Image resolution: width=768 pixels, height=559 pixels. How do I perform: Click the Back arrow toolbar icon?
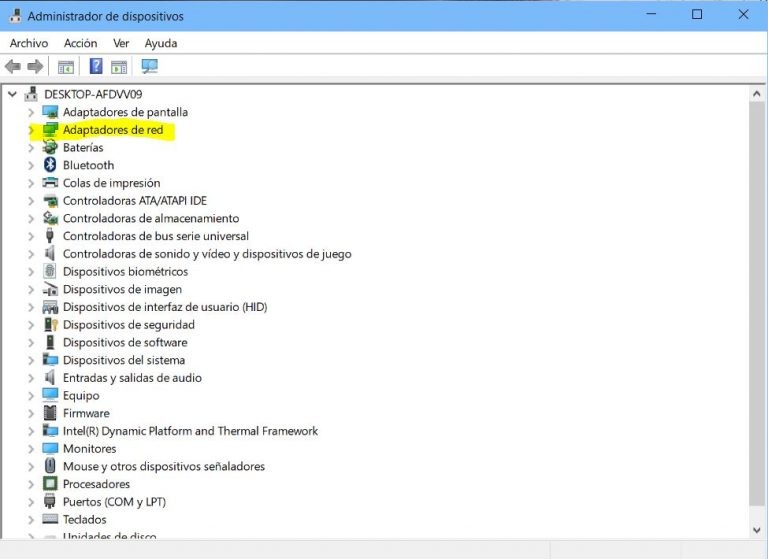click(13, 66)
